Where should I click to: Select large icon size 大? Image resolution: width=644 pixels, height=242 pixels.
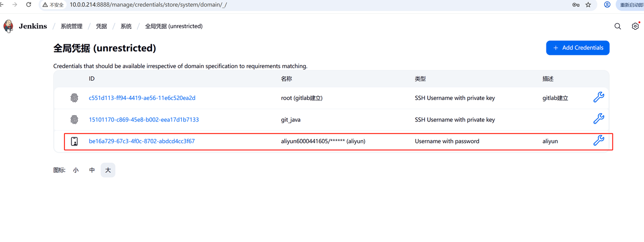[108, 170]
